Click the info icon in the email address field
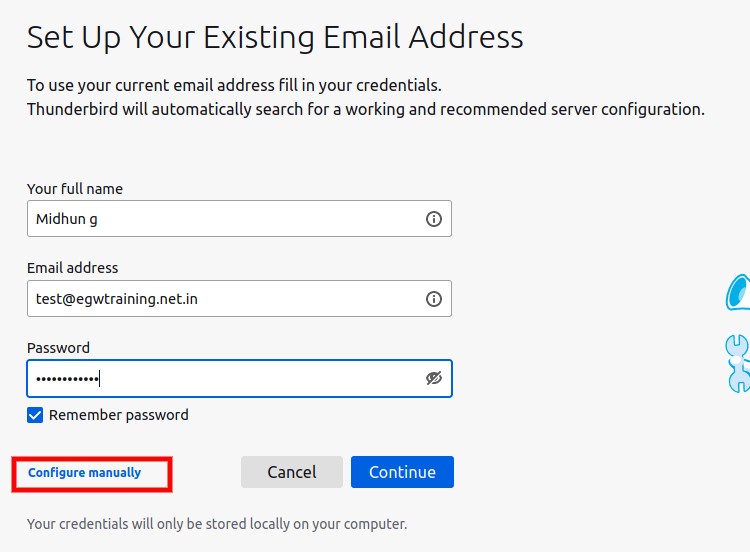This screenshot has height=552, width=750. pyautogui.click(x=434, y=299)
